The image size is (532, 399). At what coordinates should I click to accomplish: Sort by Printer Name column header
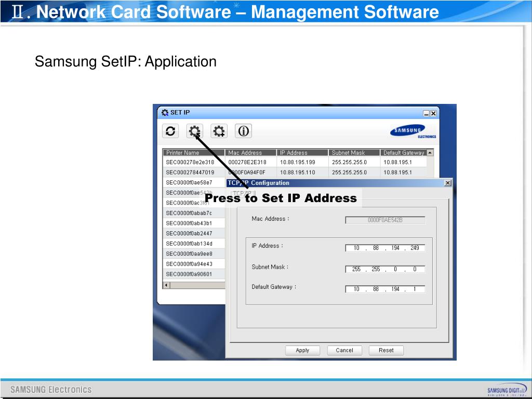pyautogui.click(x=194, y=153)
